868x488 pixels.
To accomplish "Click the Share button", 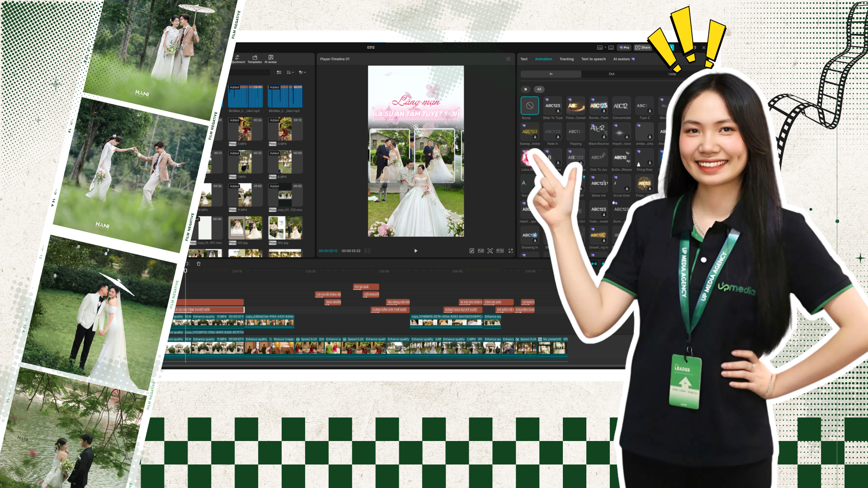I will pos(643,47).
